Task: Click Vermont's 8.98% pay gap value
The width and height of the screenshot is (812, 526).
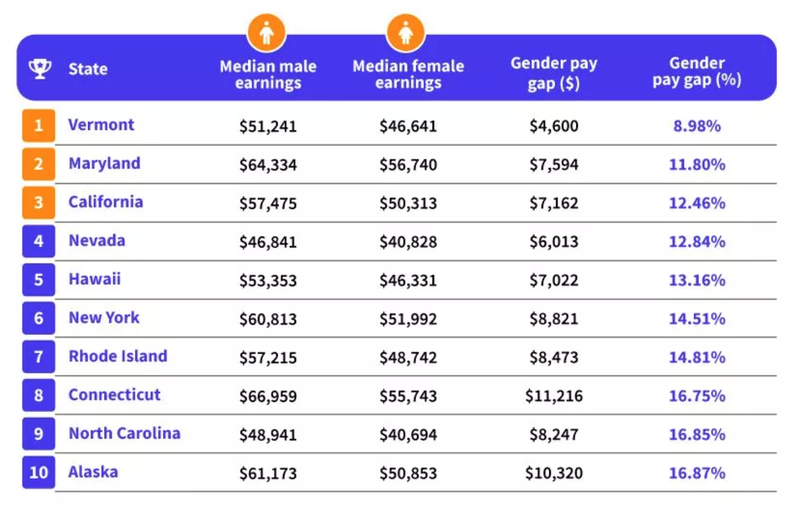Action: [697, 126]
